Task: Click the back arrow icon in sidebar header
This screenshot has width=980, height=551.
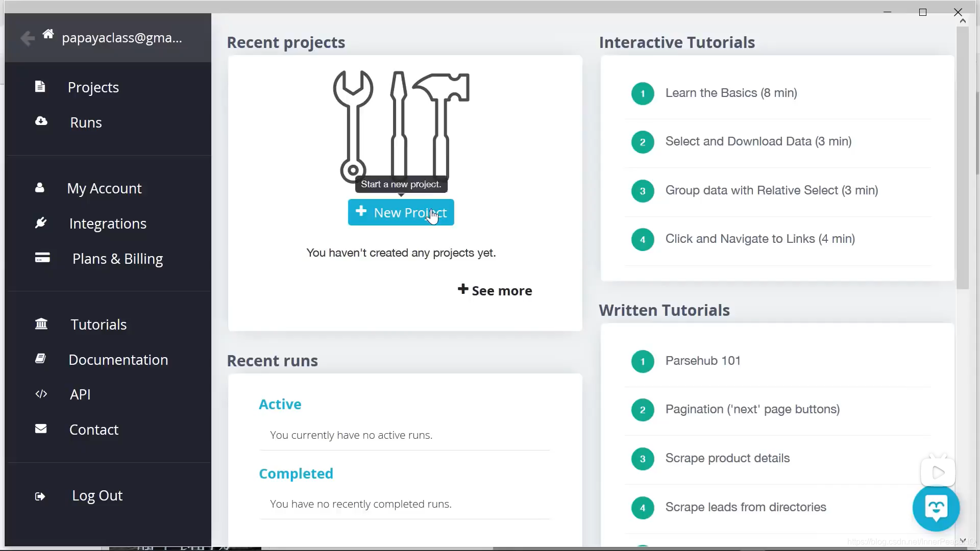Action: 28,38
